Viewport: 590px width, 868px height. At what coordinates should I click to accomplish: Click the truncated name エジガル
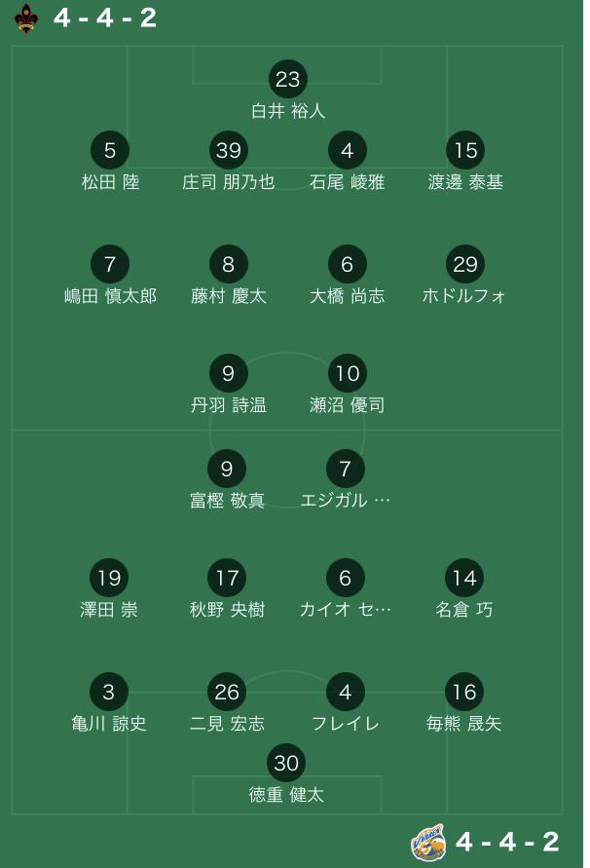[345, 501]
